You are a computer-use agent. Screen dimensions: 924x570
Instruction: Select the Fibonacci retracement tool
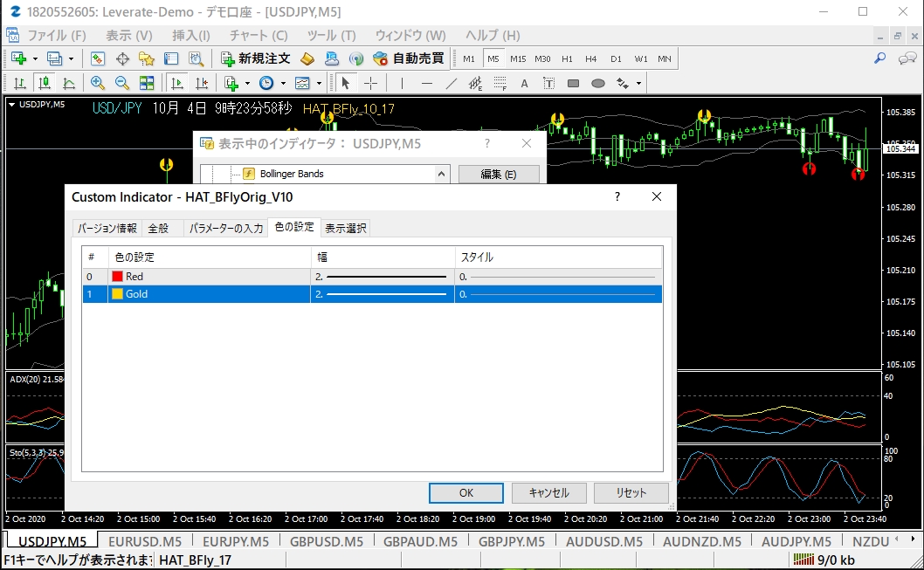[500, 83]
